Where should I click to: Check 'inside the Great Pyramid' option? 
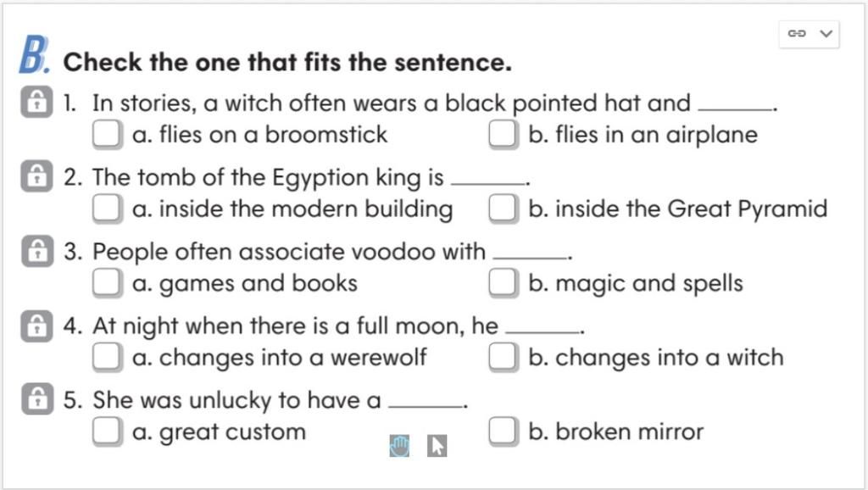504,209
